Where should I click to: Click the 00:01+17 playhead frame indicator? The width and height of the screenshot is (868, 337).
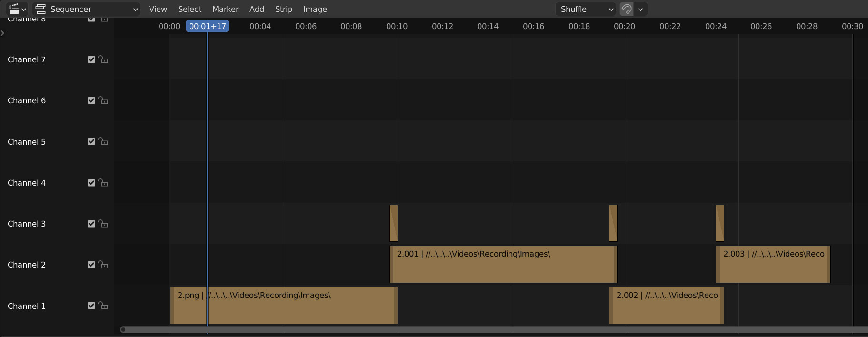[x=208, y=26]
